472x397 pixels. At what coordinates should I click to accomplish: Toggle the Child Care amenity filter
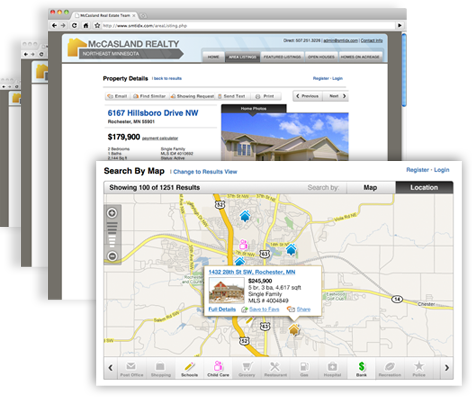click(218, 369)
